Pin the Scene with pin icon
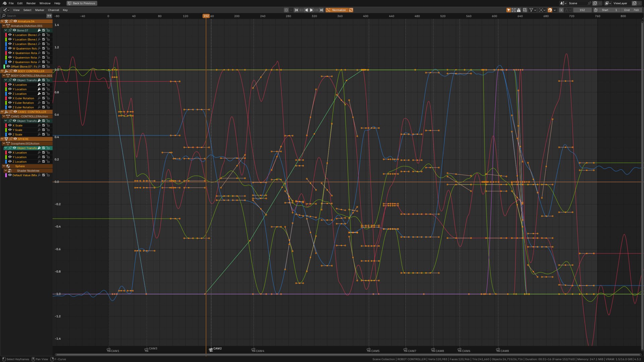 click(589, 3)
